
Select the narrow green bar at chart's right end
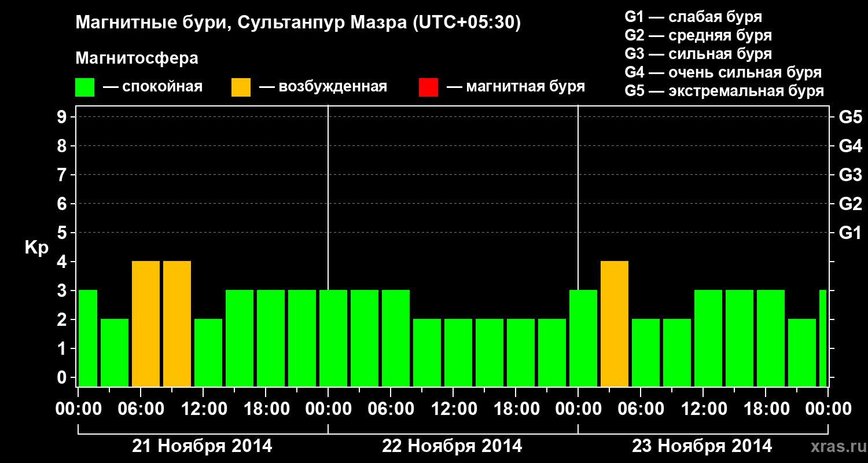point(823,339)
